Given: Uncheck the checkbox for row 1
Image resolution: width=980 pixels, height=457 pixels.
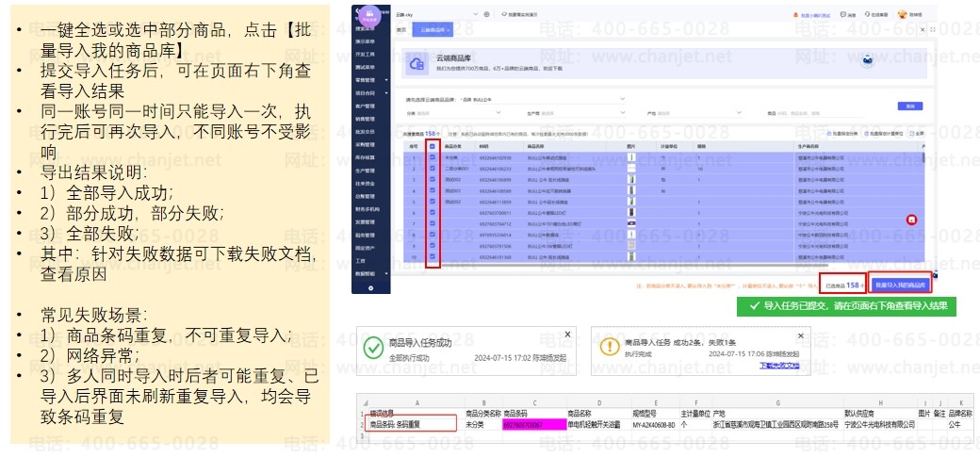Looking at the screenshot, I should (433, 157).
